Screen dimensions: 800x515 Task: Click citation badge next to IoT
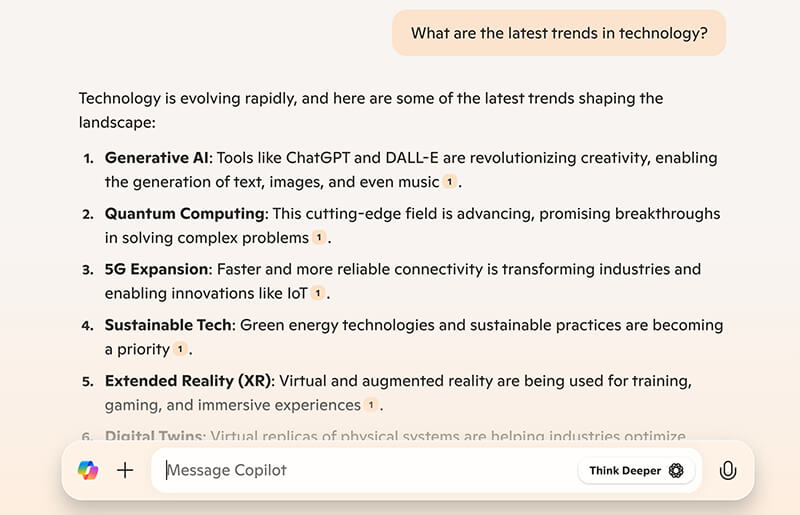(318, 294)
